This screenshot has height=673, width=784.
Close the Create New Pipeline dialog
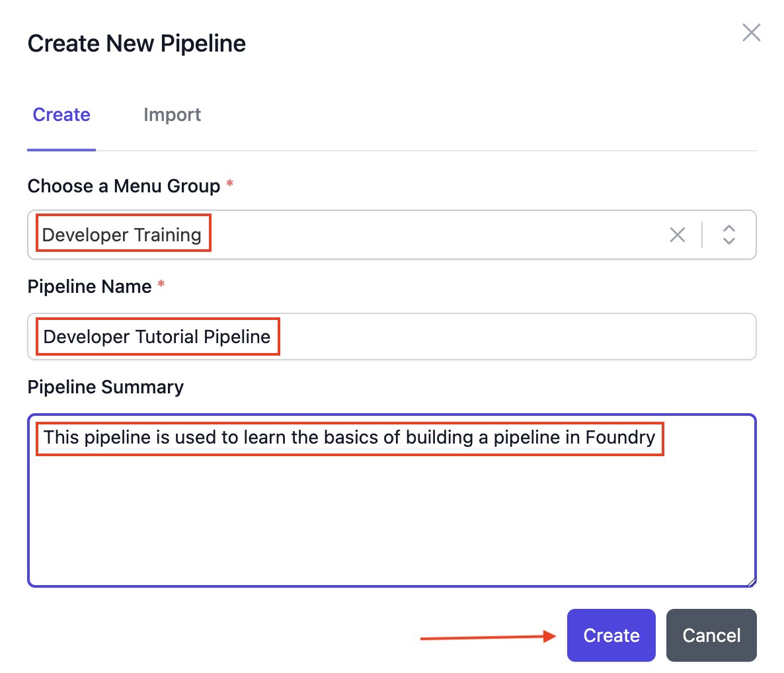pos(751,32)
